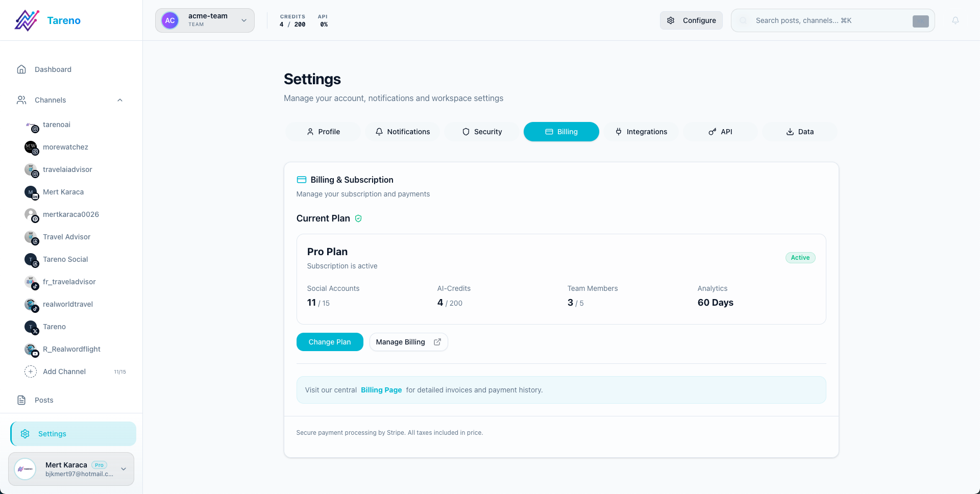Switch to the Notifications tab
This screenshot has width=980, height=494.
(402, 132)
